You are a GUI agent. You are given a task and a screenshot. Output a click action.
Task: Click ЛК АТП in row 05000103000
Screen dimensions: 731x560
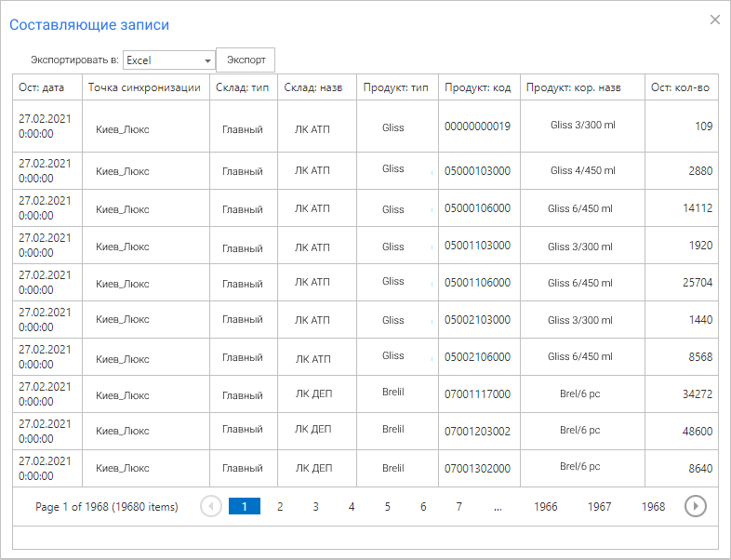coord(312,170)
